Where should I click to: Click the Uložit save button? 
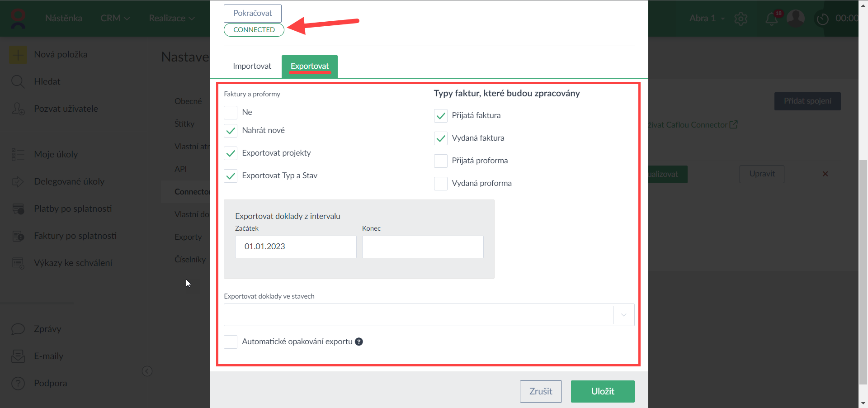click(x=602, y=391)
